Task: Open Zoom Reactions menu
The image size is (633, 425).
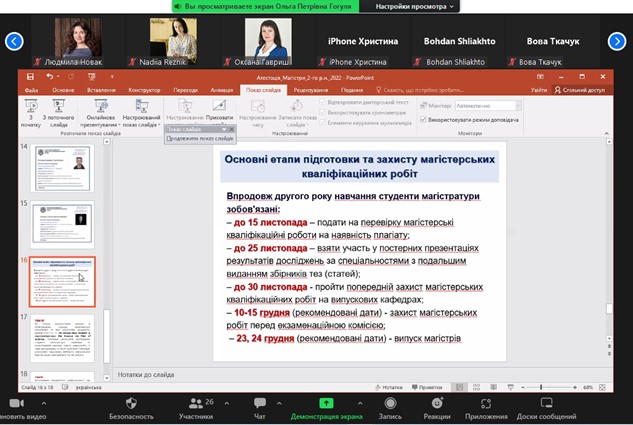Action: point(437,403)
